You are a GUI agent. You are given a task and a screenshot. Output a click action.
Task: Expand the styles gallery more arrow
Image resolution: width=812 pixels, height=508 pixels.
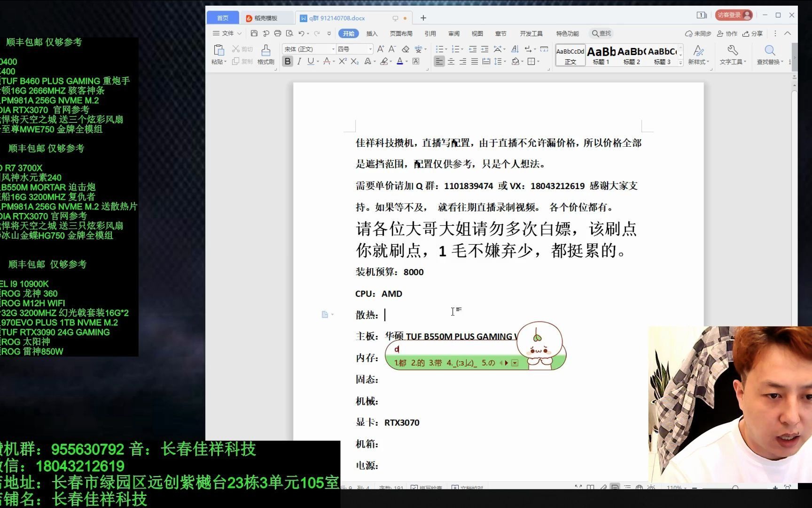pyautogui.click(x=680, y=63)
